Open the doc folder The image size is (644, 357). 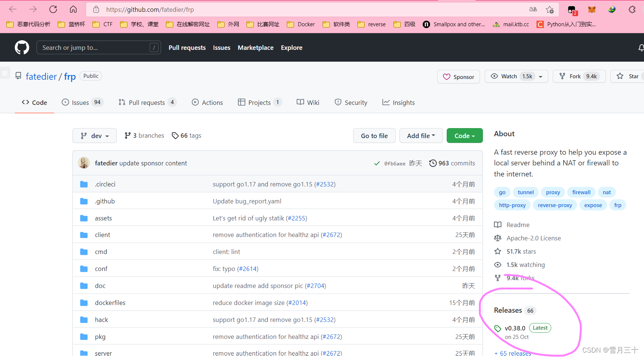(100, 286)
